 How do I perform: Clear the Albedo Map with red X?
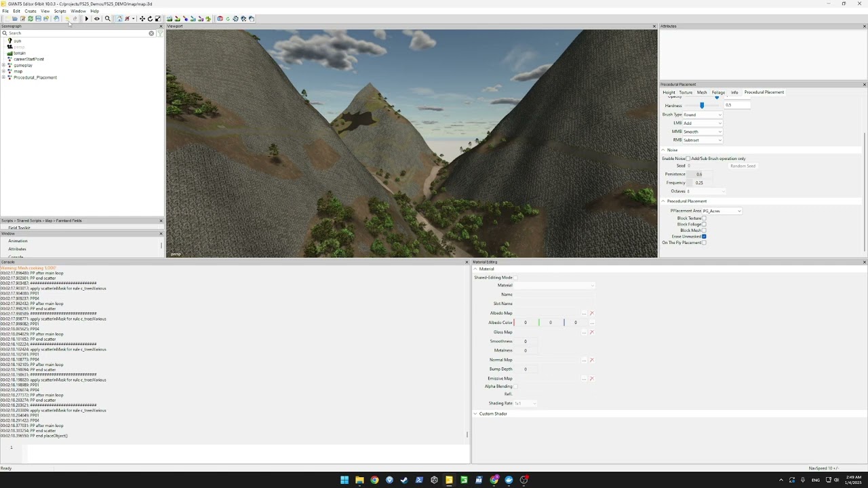pyautogui.click(x=591, y=313)
